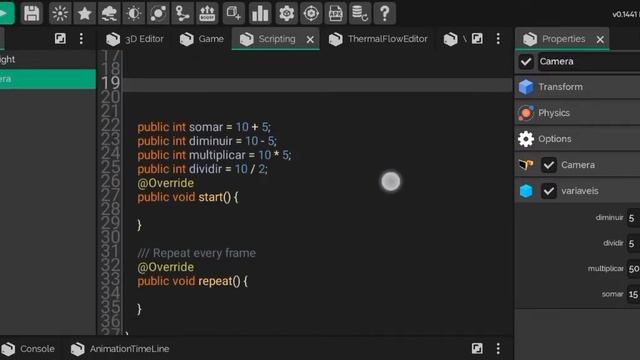Click code line 'public int dividir = 10 / 2;'
Screen dimensions: 640x360
pos(202,169)
